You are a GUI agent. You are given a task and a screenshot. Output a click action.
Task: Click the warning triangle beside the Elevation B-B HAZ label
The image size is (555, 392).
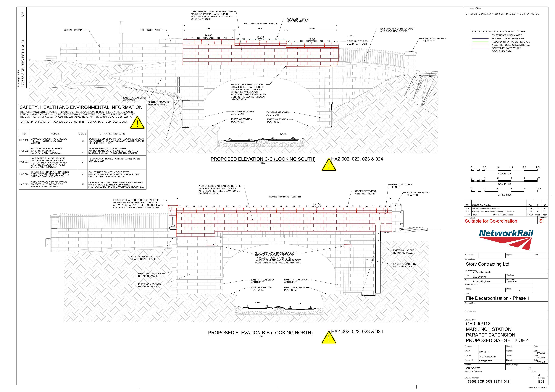329,338
